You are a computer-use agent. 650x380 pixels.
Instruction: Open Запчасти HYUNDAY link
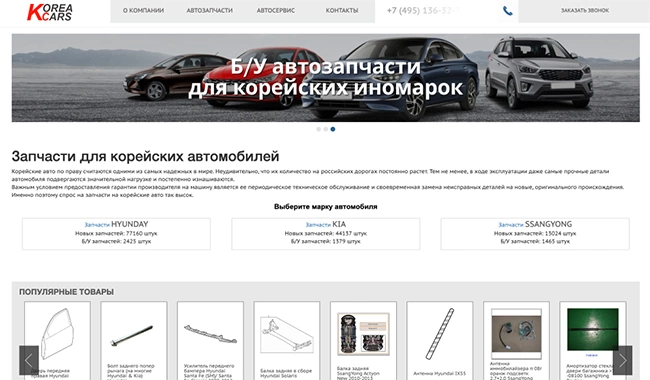pyautogui.click(x=116, y=225)
